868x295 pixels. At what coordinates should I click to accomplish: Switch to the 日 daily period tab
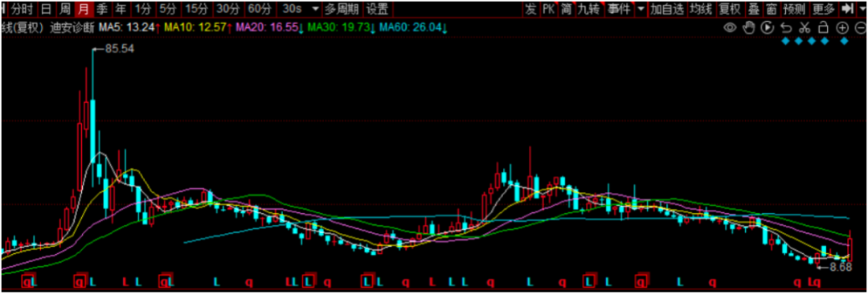(x=47, y=10)
